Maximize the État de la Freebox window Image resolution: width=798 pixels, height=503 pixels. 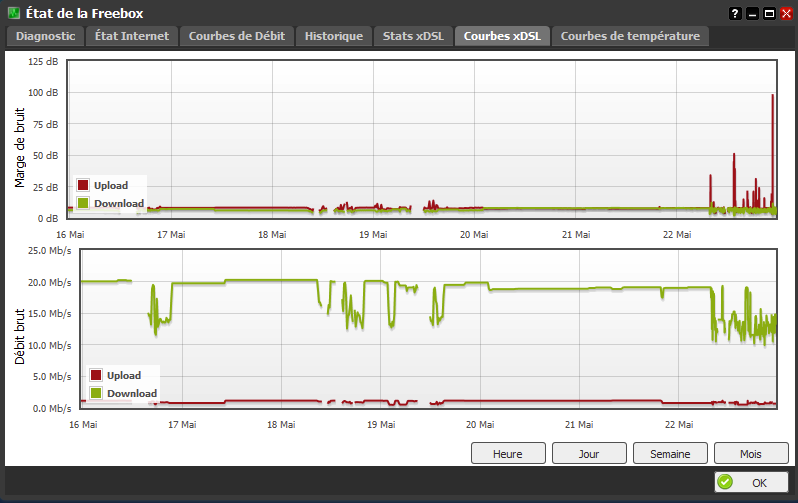click(770, 14)
